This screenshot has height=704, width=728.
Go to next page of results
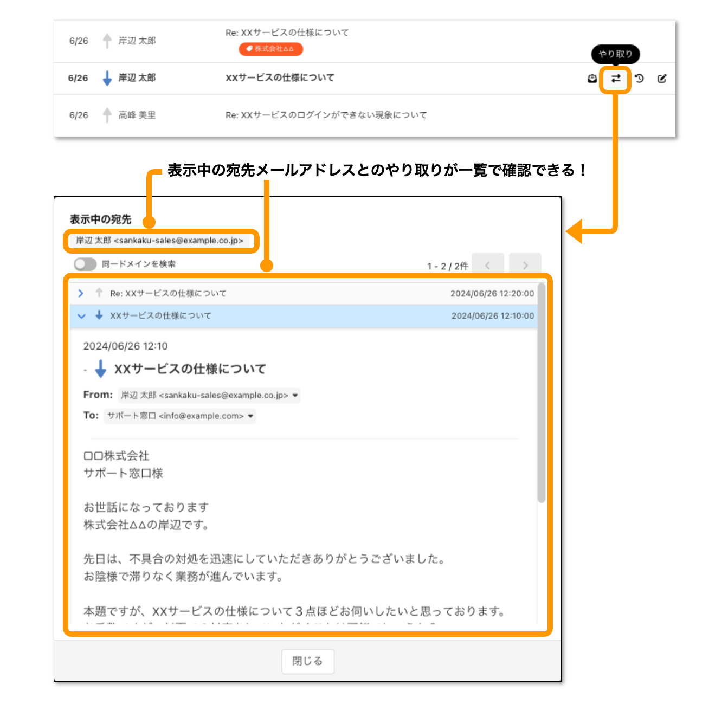(x=525, y=265)
